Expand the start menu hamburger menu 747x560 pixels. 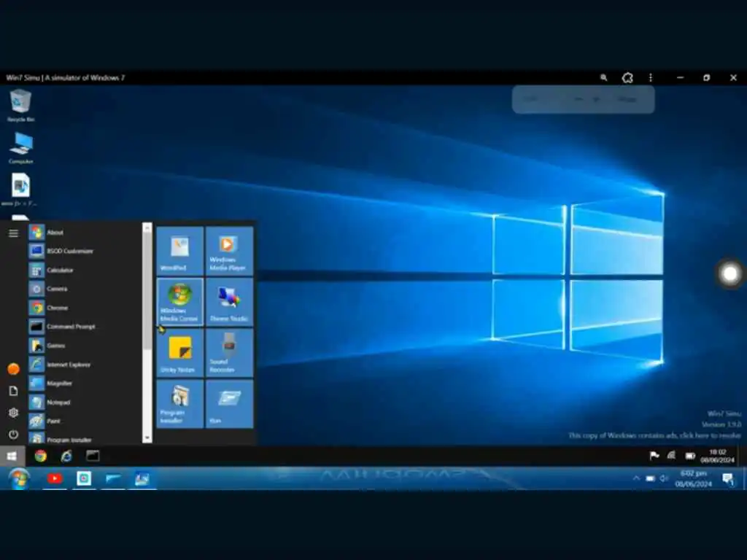click(13, 233)
